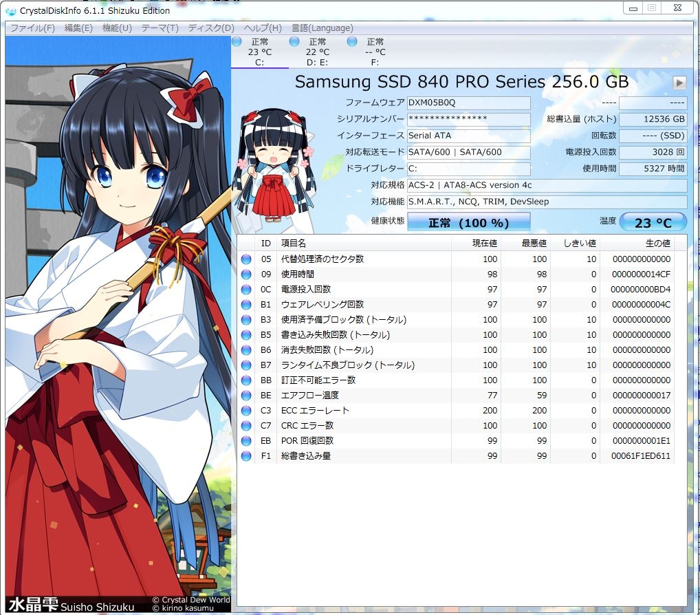The width and height of the screenshot is (700, 615).
Task: Click the 生の値 column header
Action: pyautogui.click(x=637, y=244)
